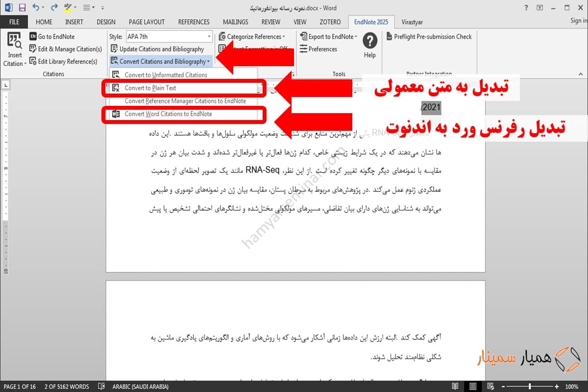
Task: Switch to the VIEW tab
Action: pyautogui.click(x=300, y=22)
